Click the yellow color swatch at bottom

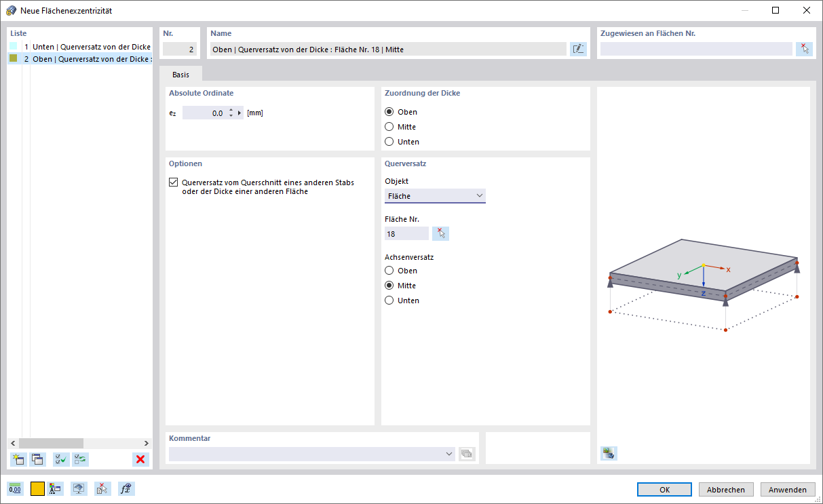37,488
